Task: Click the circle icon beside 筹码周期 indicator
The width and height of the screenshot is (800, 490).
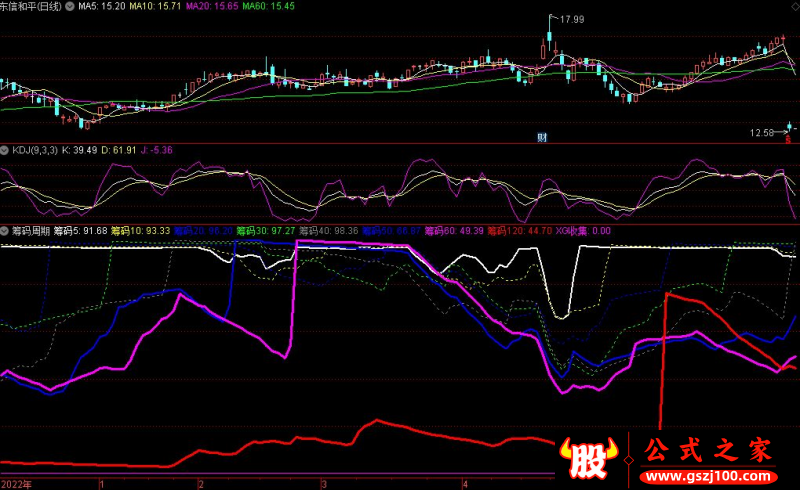Action: click(6, 230)
